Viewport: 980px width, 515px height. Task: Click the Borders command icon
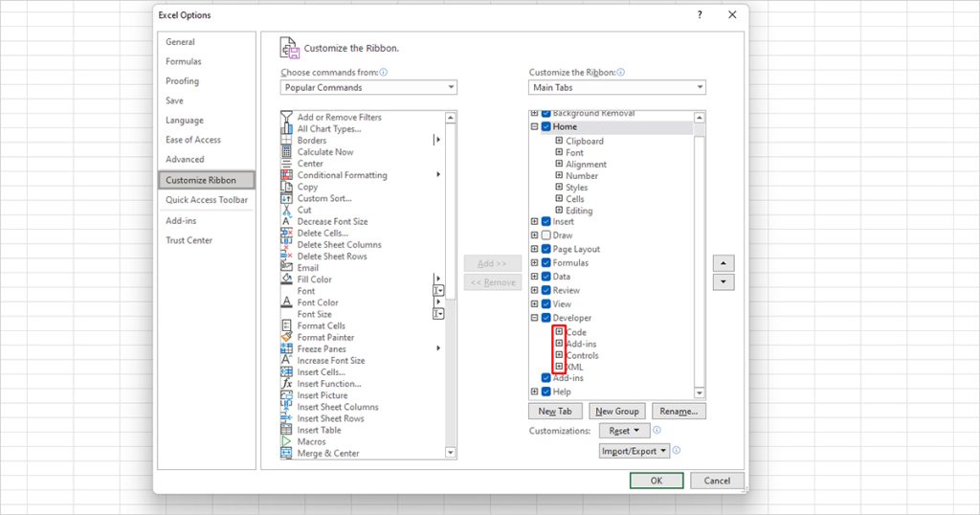286,140
